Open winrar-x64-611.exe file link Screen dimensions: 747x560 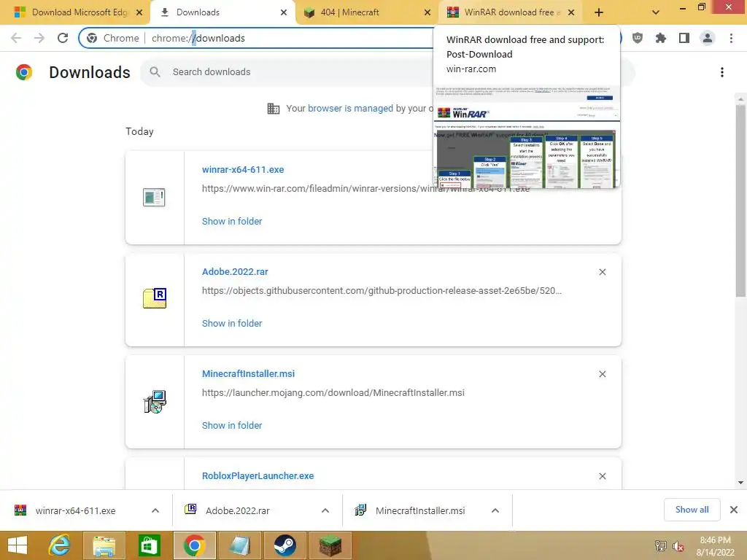click(x=243, y=169)
